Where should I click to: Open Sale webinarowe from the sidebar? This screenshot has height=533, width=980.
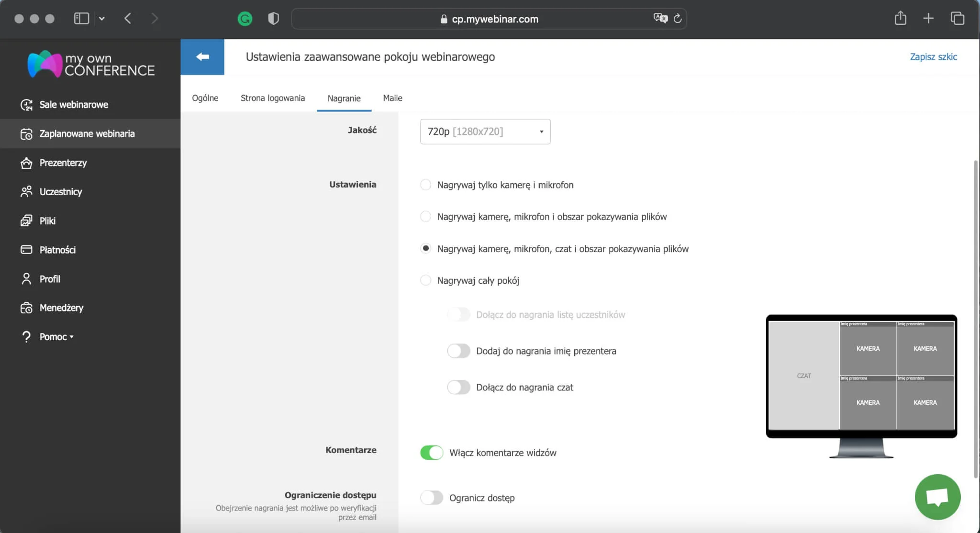tap(73, 104)
